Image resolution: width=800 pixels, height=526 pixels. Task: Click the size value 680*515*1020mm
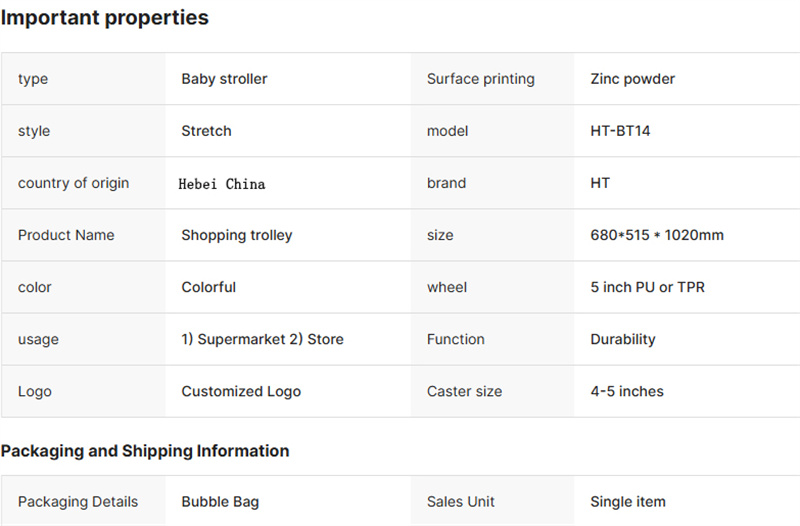pos(657,235)
